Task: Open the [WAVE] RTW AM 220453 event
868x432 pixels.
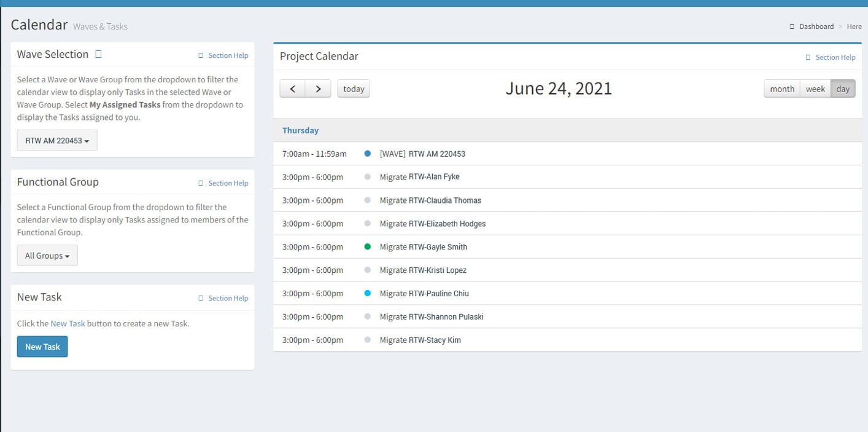Action: 422,154
